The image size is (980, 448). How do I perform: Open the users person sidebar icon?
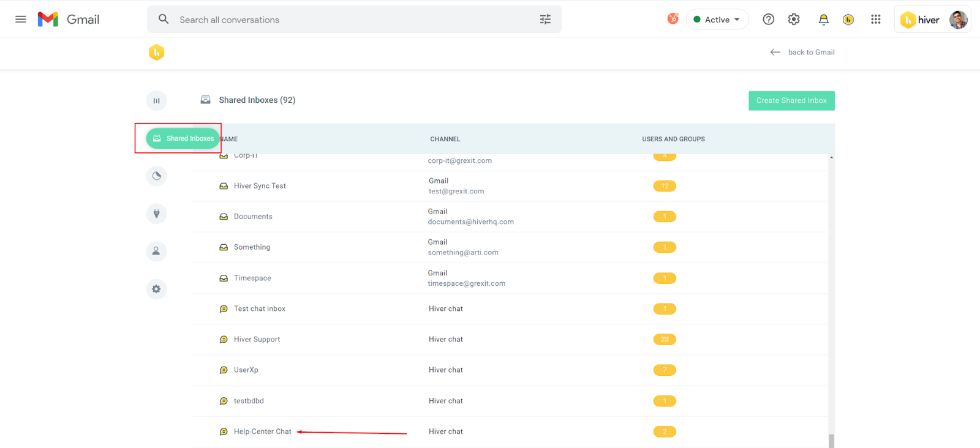[x=157, y=251]
